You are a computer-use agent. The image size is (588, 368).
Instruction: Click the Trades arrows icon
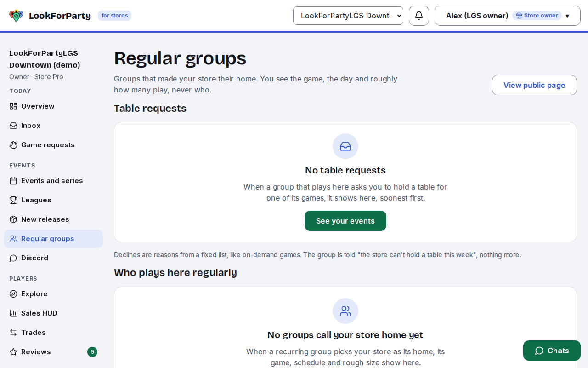tap(13, 333)
